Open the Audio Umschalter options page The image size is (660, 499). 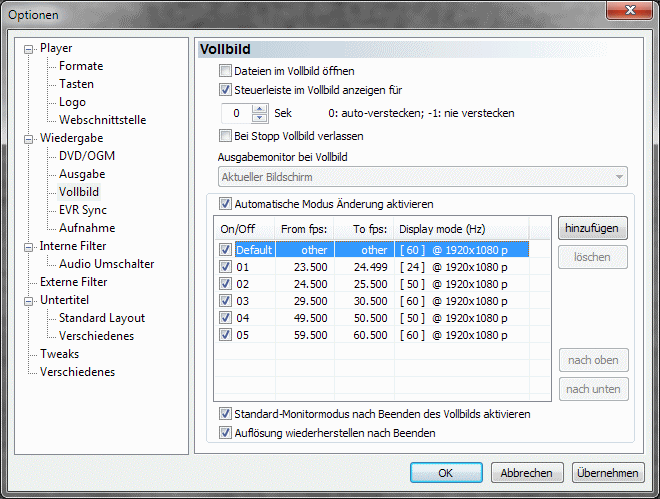[x=106, y=264]
